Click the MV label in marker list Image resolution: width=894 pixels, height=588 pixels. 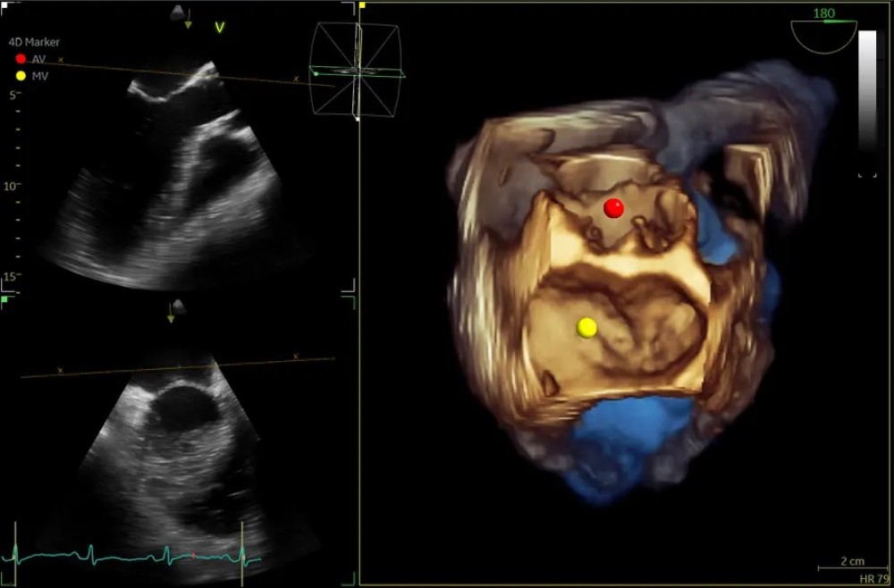tap(39, 76)
